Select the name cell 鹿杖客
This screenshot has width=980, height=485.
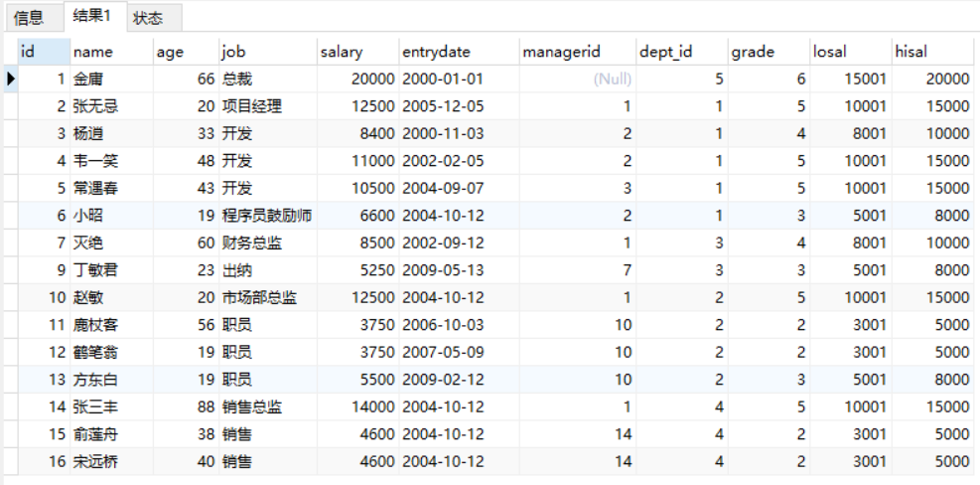[111, 325]
